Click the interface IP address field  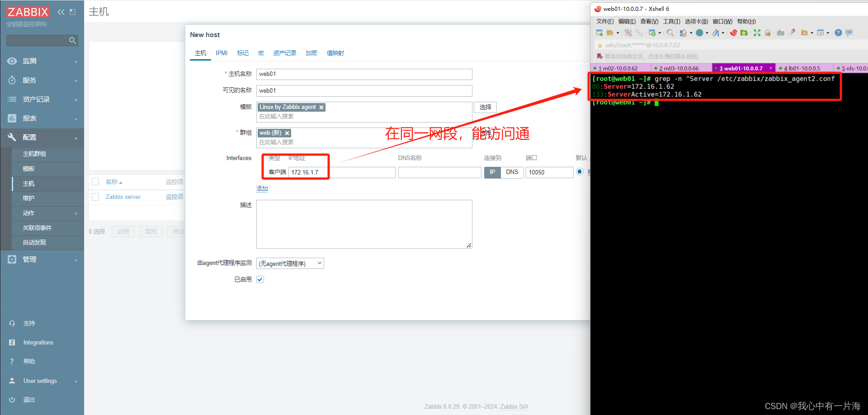click(342, 172)
